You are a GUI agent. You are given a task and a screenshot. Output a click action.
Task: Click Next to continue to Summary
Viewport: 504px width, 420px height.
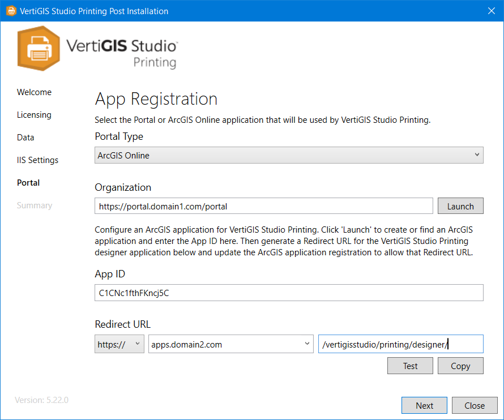click(x=424, y=405)
